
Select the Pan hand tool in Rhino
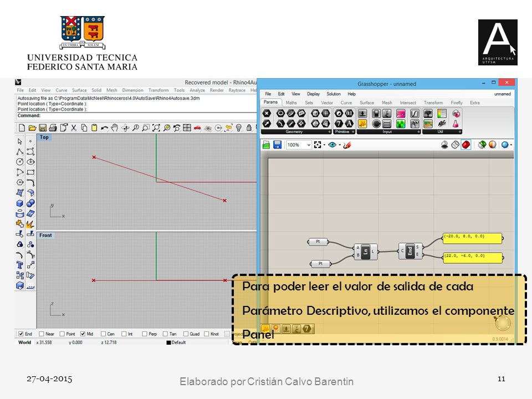click(115, 128)
